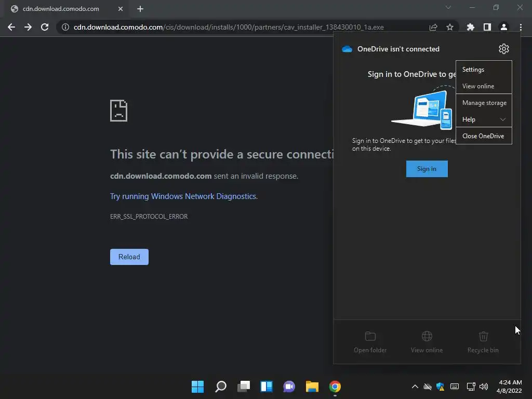Choose View online in OneDrive menu
The image size is (532, 399).
pos(484,86)
